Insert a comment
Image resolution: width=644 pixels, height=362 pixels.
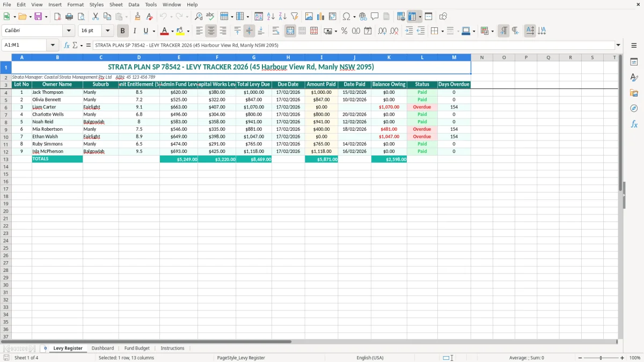pos(375,17)
